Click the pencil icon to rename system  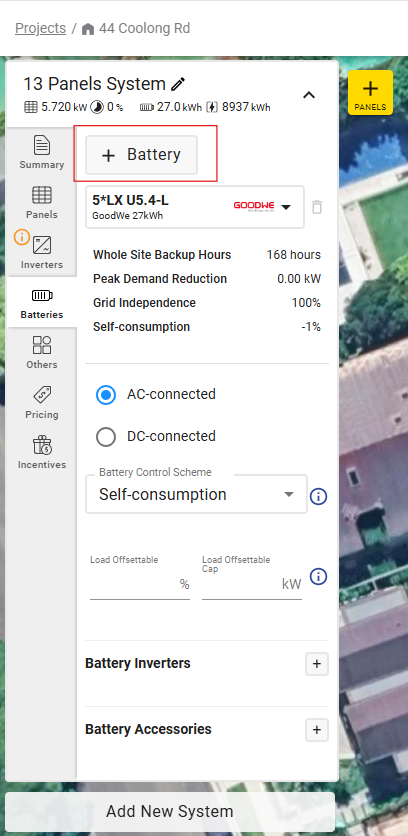(x=178, y=84)
